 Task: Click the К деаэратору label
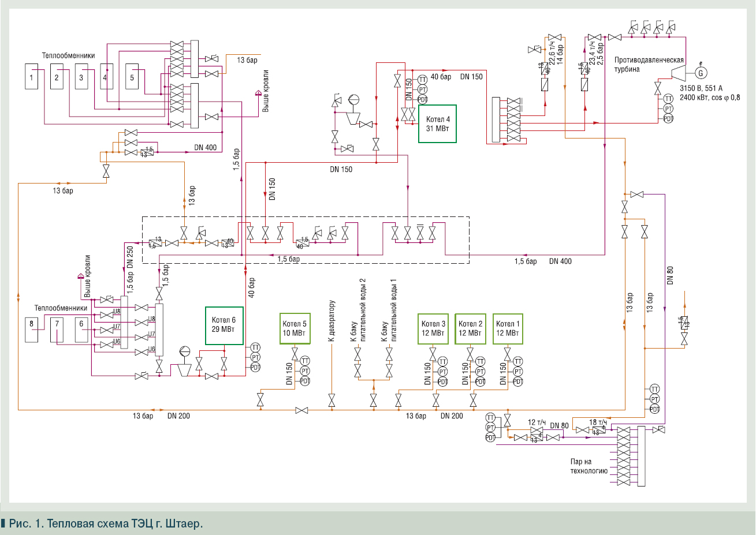(332, 321)
